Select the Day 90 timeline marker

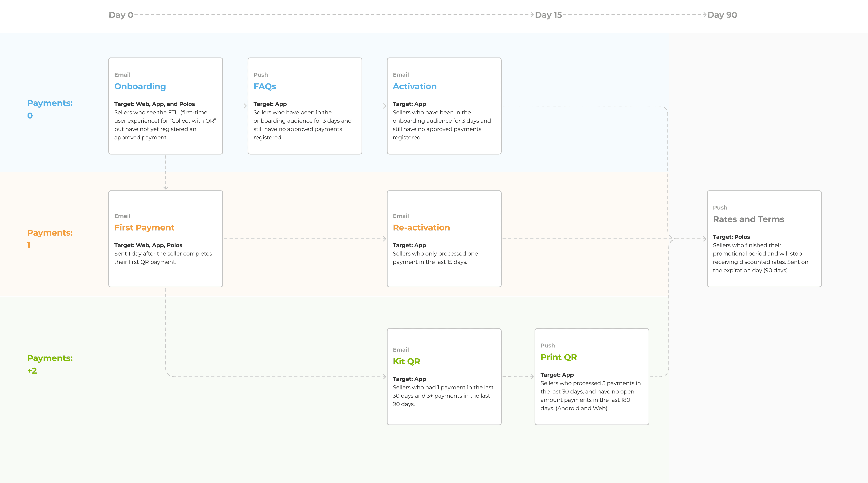tap(722, 15)
